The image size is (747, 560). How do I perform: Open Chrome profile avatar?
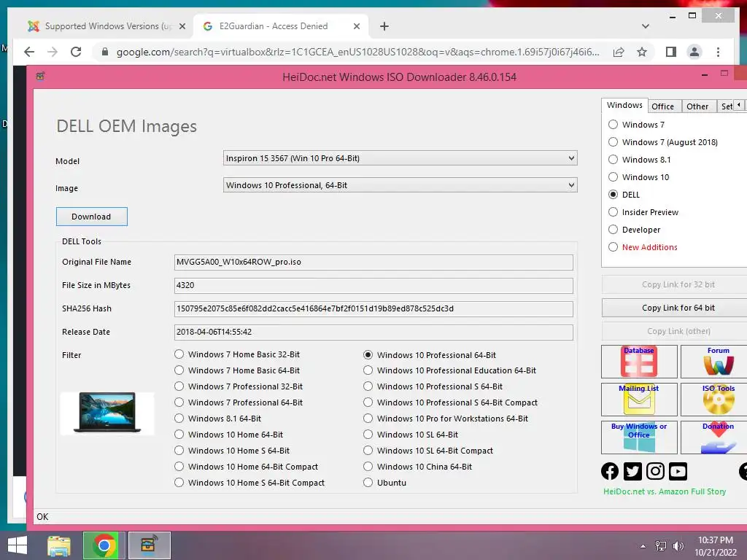click(694, 52)
